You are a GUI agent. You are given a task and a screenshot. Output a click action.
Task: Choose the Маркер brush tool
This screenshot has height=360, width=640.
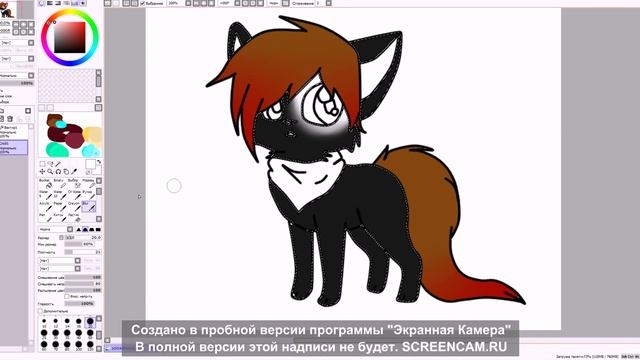(89, 183)
